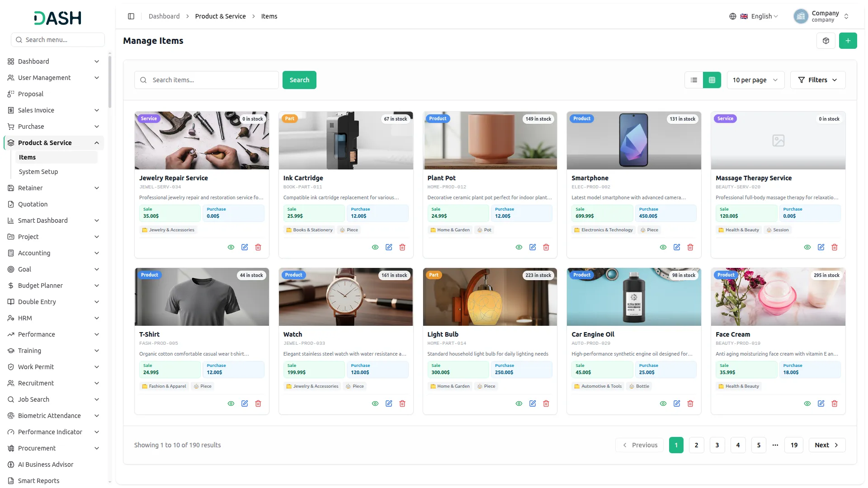Click the Search menu sidebar field
The image size is (868, 488).
click(x=58, y=40)
